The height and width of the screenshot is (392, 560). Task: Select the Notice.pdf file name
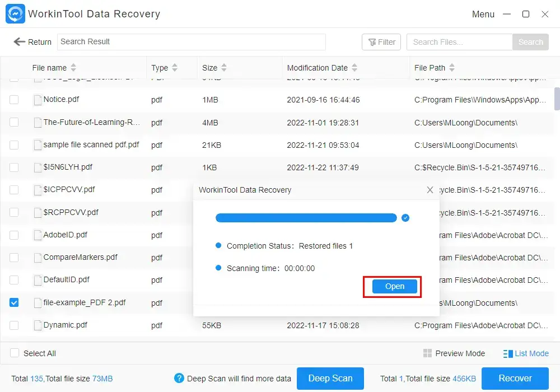point(61,99)
